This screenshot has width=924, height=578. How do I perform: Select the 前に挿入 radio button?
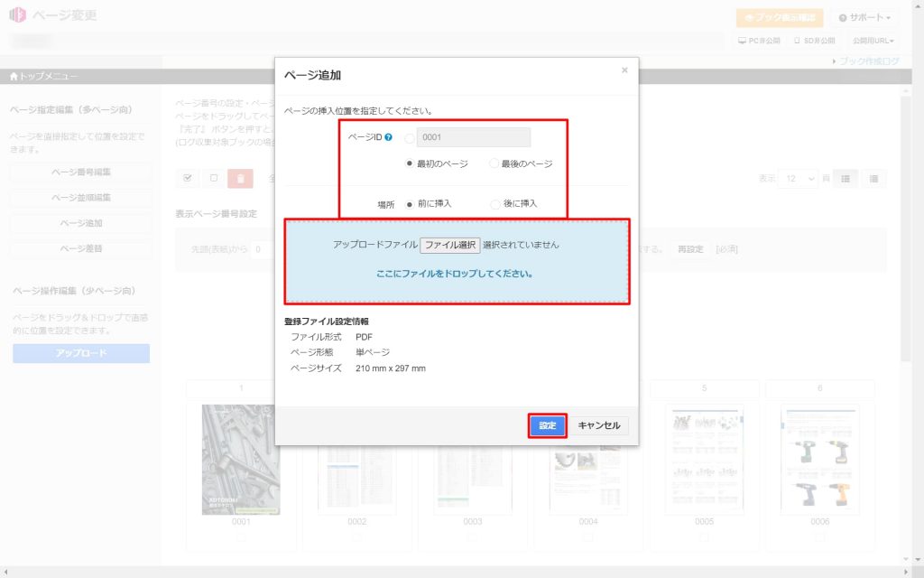[411, 204]
